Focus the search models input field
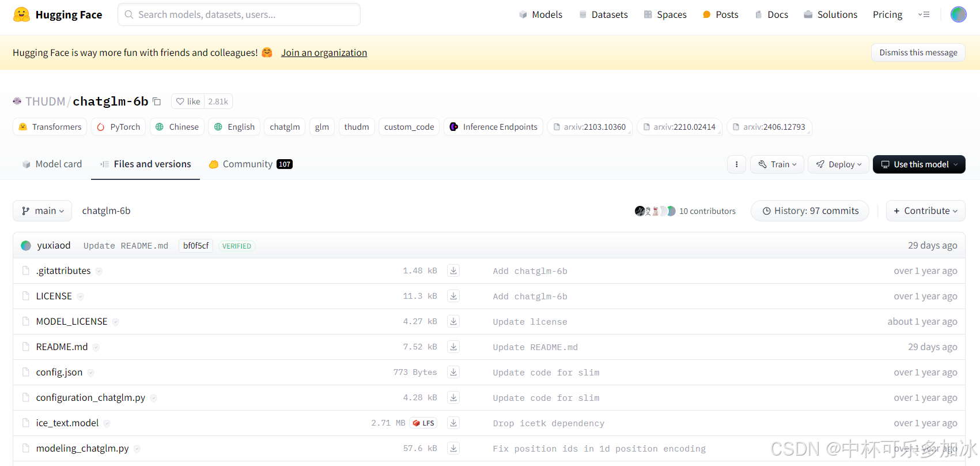The image size is (980, 466). click(x=239, y=14)
